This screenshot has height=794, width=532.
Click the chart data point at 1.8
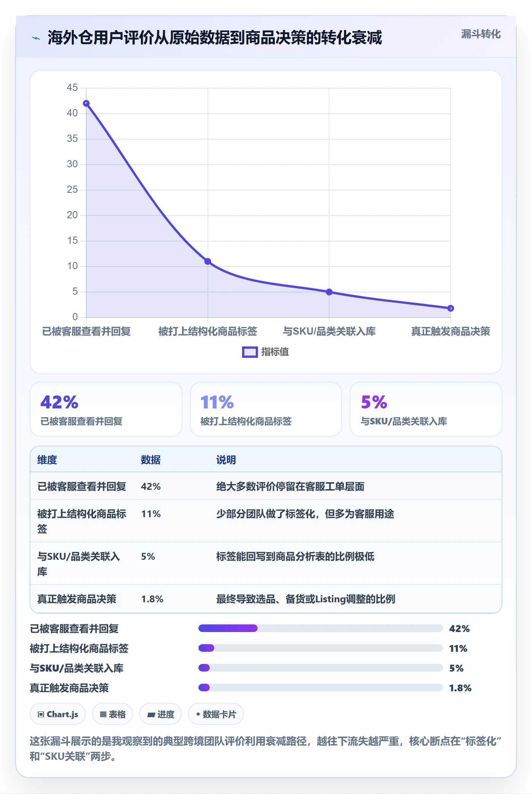click(451, 308)
